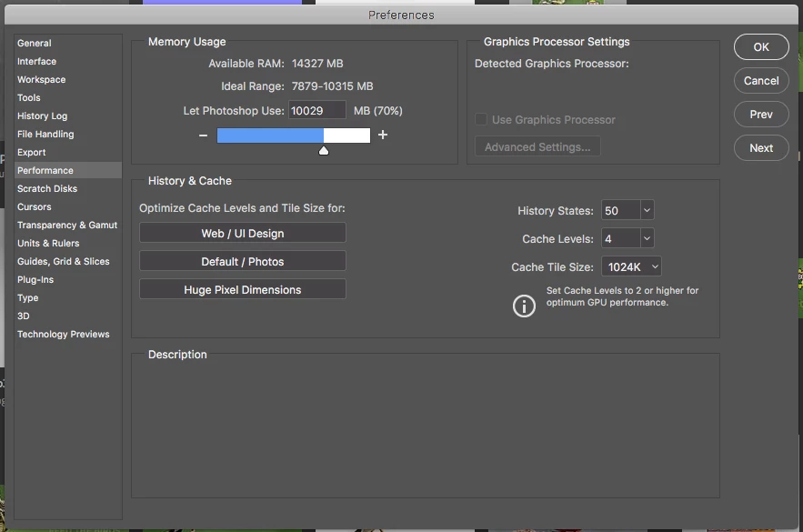Click the Cancel button
Image resolution: width=803 pixels, height=532 pixels.
pos(761,80)
